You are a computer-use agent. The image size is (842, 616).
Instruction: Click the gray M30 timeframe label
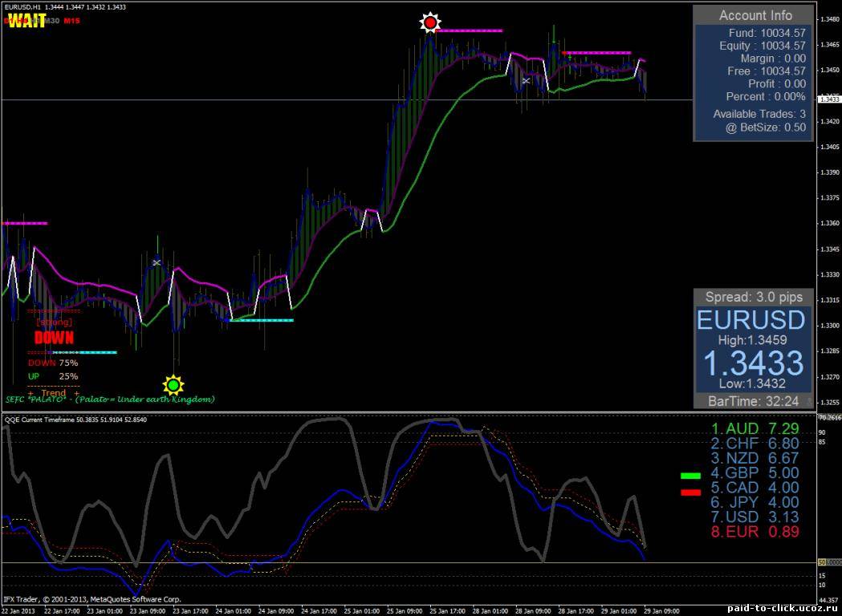(x=52, y=21)
